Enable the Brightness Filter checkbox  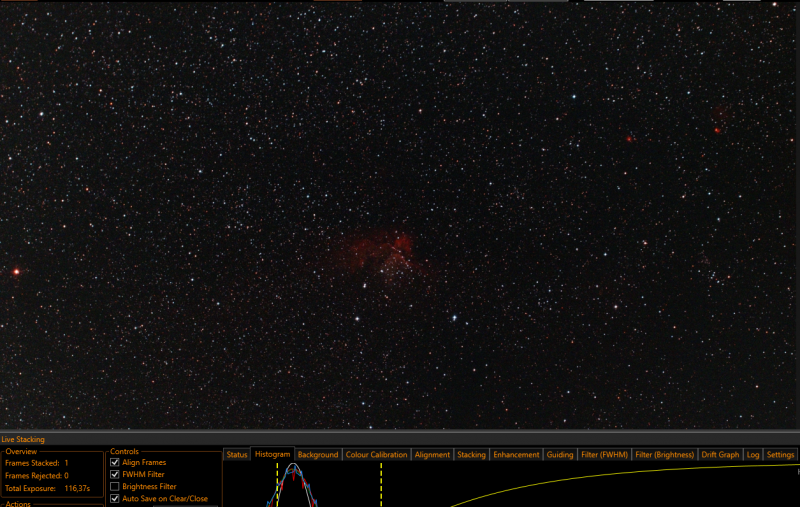tap(115, 487)
